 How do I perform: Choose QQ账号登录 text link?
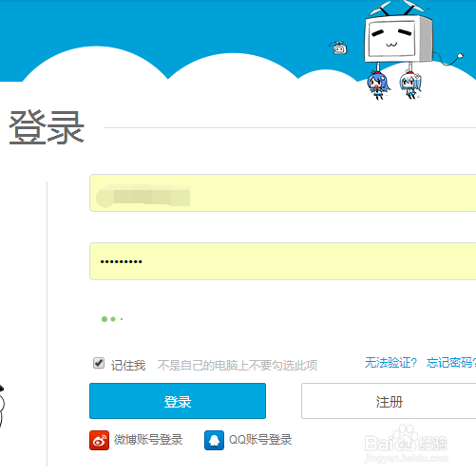260,440
